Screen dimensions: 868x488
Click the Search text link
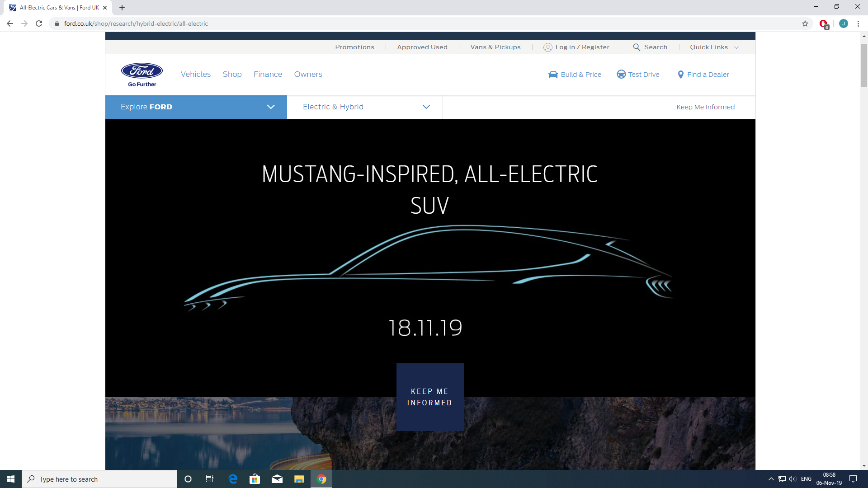coord(656,47)
